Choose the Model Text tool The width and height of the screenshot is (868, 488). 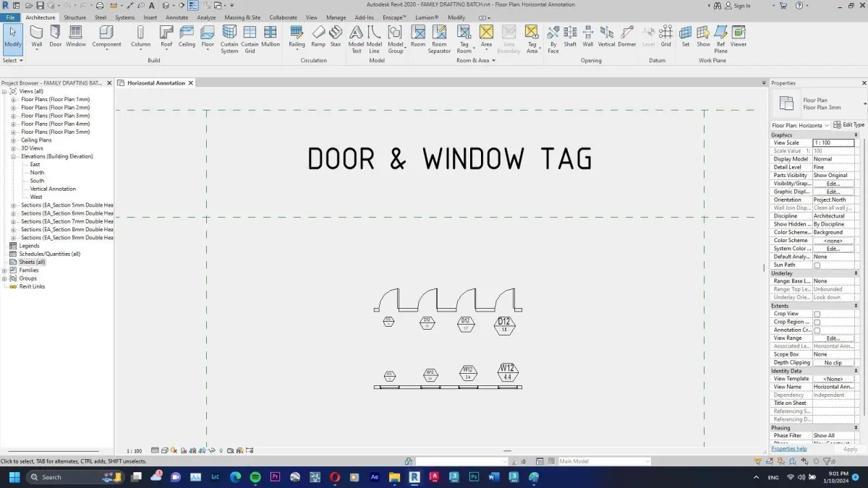(356, 39)
